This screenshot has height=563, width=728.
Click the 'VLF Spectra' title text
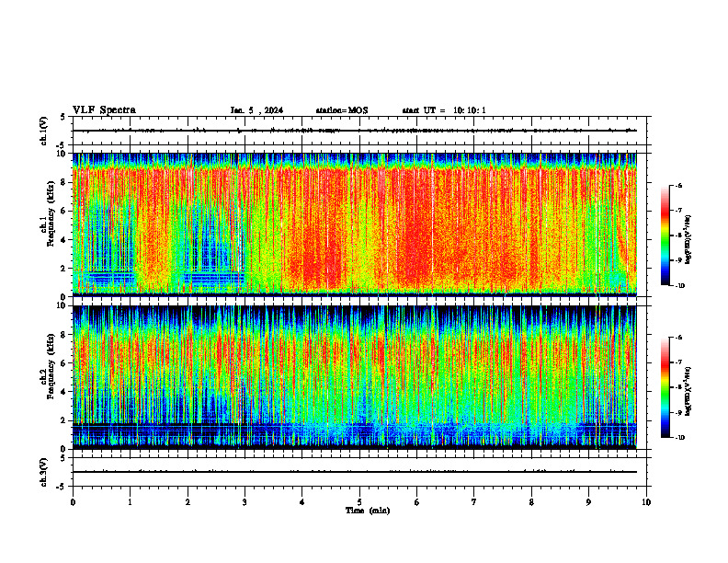(x=104, y=110)
